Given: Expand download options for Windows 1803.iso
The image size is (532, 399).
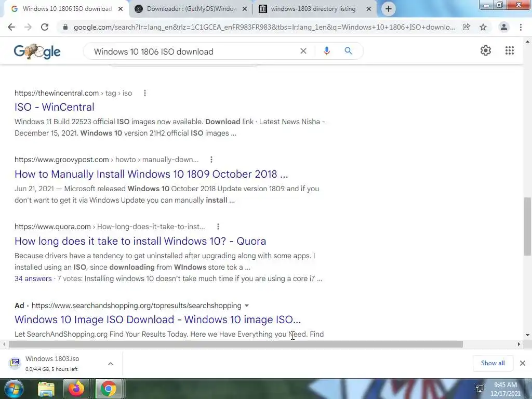Looking at the screenshot, I should (111, 363).
